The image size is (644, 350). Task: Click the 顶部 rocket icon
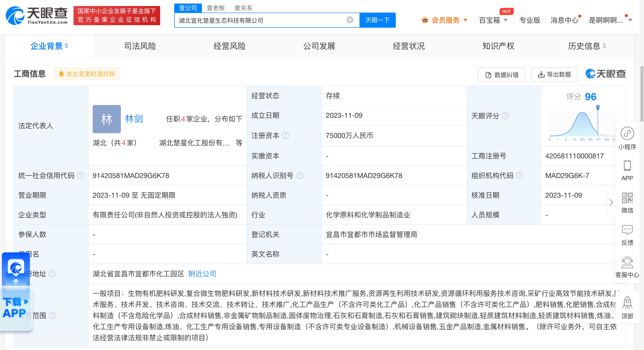[627, 303]
